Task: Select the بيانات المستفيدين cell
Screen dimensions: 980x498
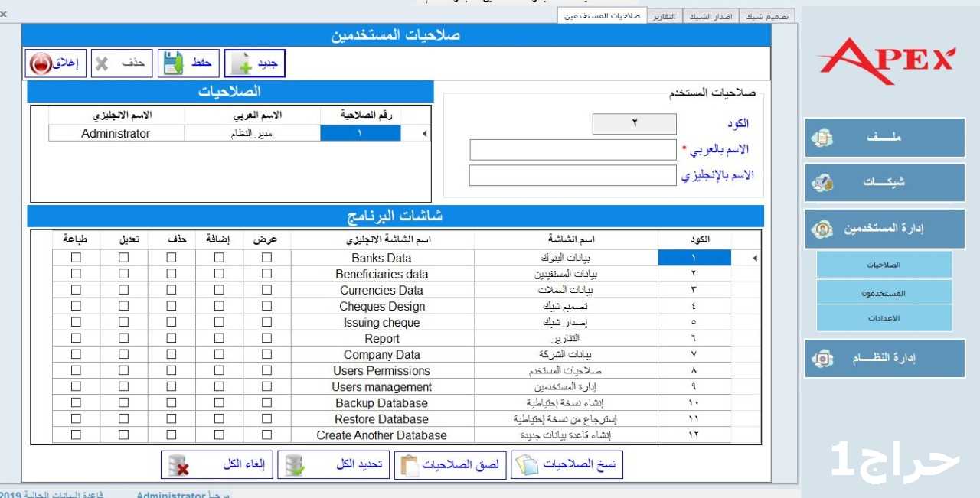Action: point(566,274)
